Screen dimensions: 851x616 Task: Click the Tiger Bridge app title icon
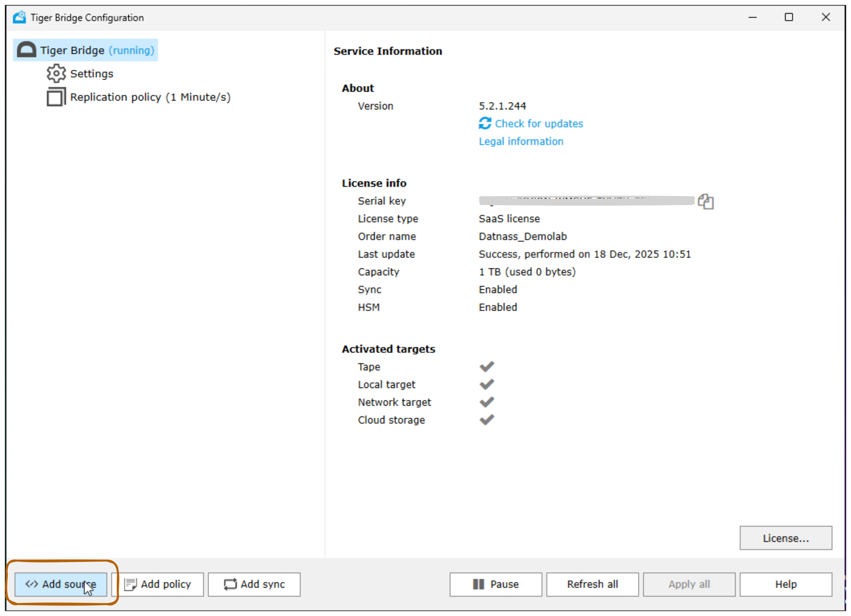click(19, 17)
